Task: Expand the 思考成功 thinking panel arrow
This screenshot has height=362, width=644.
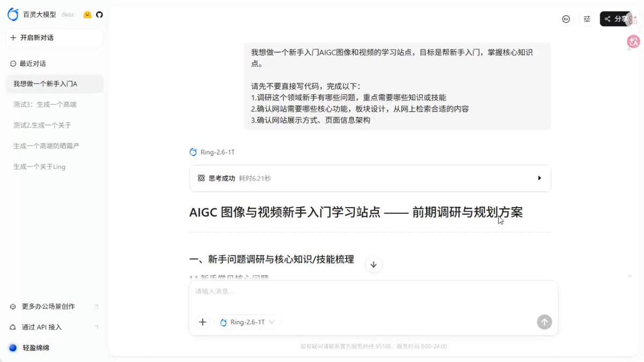Action: tap(539, 178)
